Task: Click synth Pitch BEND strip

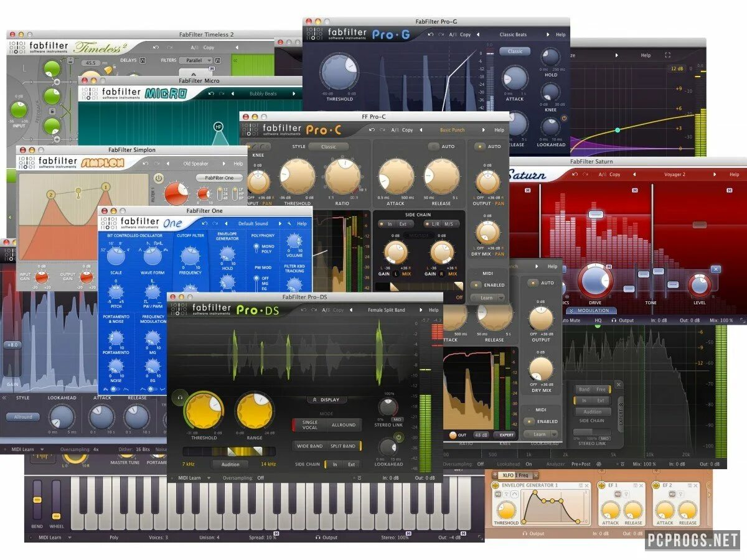Action: (x=37, y=500)
